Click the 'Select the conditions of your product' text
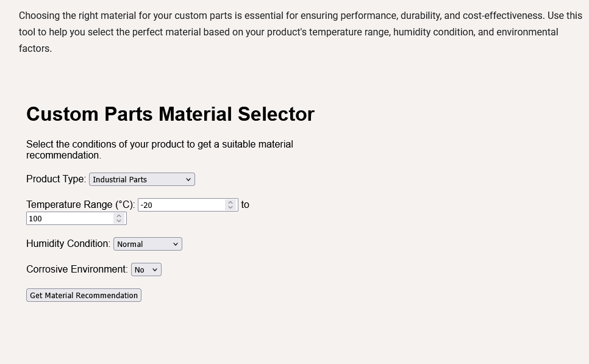 pyautogui.click(x=160, y=149)
